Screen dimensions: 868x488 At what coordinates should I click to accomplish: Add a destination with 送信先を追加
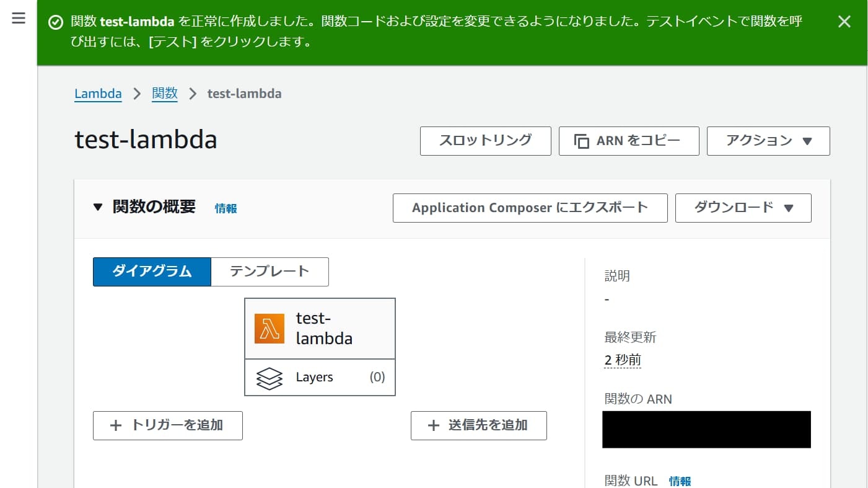point(478,425)
